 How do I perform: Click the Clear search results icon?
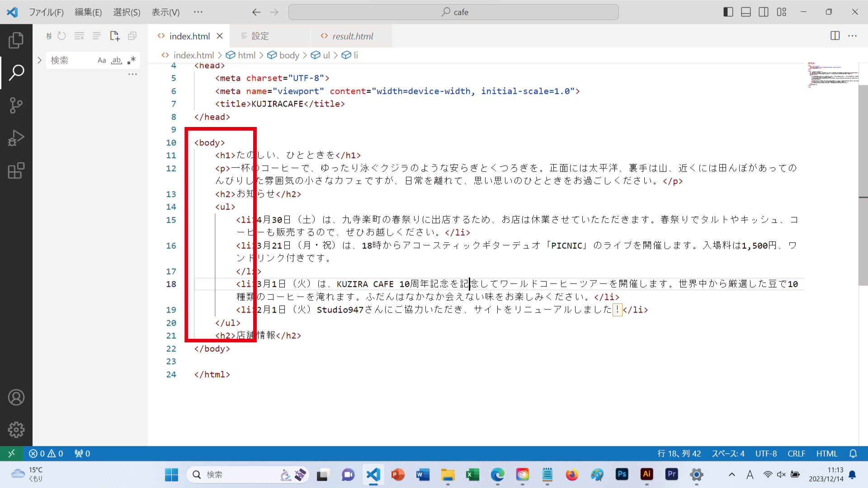coord(79,36)
